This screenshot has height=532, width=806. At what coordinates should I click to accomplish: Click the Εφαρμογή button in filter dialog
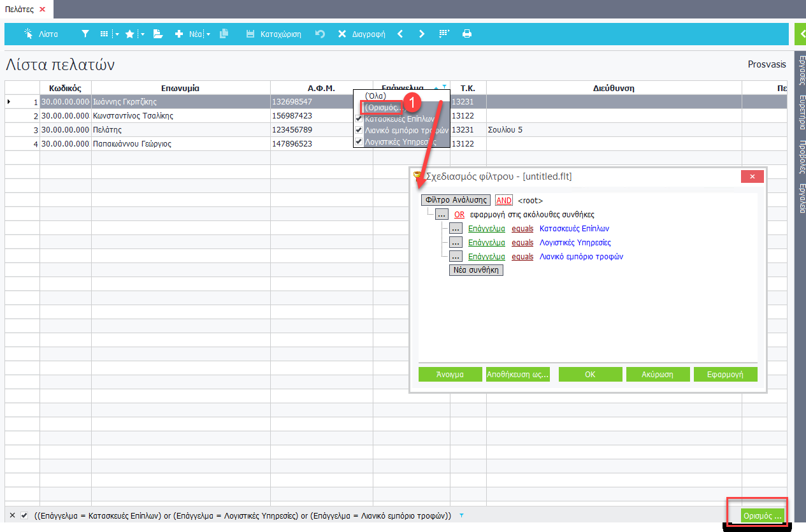pyautogui.click(x=725, y=375)
